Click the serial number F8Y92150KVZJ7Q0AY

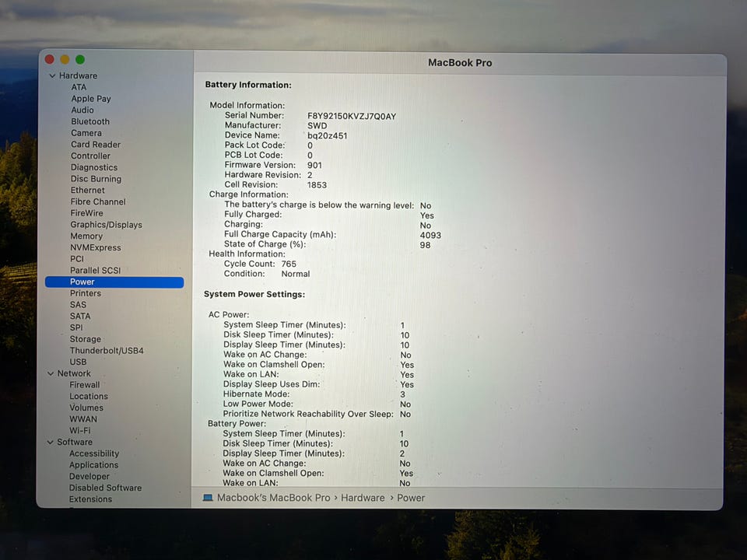(352, 116)
